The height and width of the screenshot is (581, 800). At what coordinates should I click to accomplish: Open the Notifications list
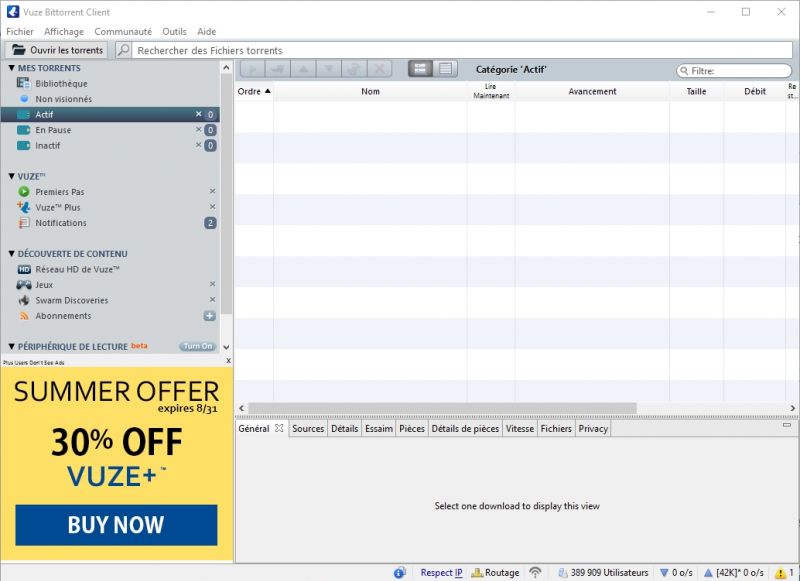pyautogui.click(x=61, y=223)
